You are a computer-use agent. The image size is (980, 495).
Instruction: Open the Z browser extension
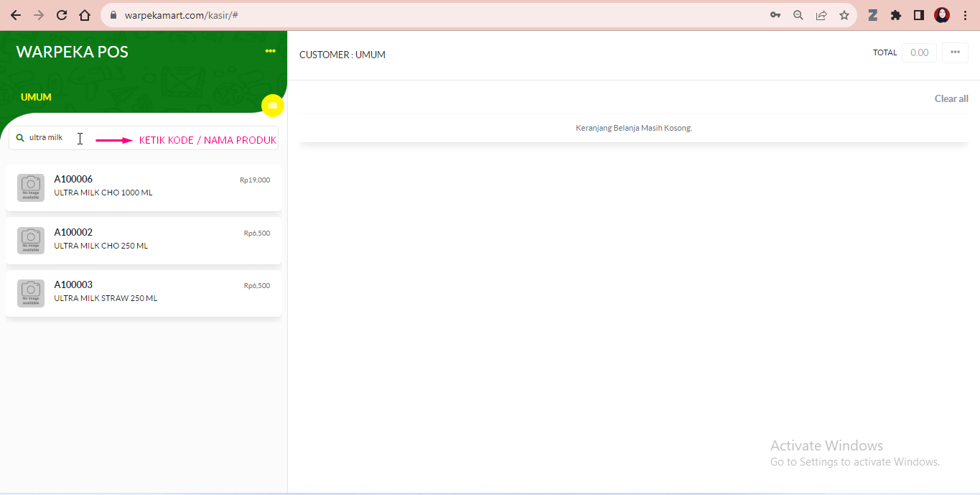point(873,15)
